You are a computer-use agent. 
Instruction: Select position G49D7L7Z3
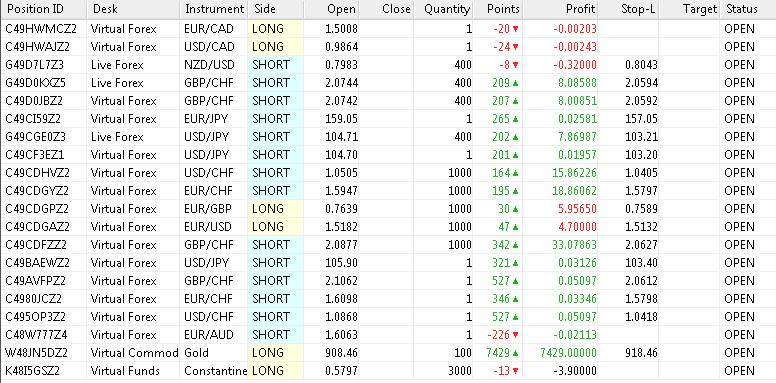point(35,65)
